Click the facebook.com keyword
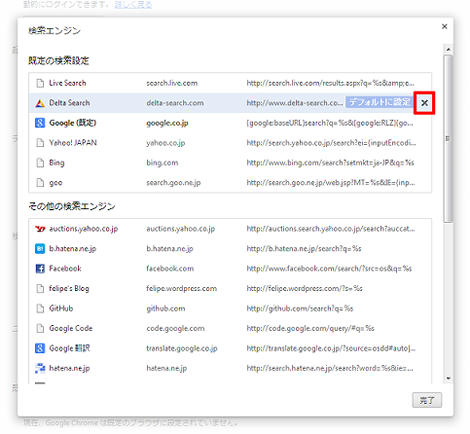This screenshot has height=434, width=470. [x=170, y=269]
